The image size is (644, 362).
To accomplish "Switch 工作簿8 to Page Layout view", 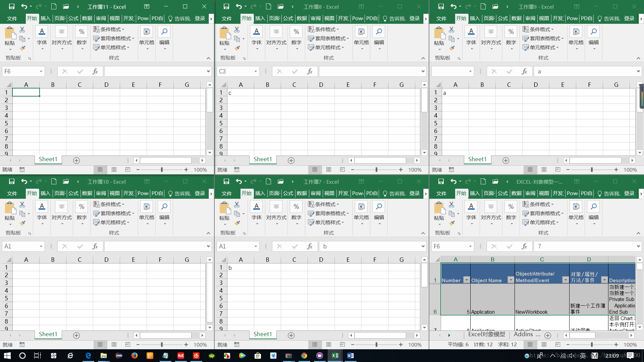I will point(329,170).
